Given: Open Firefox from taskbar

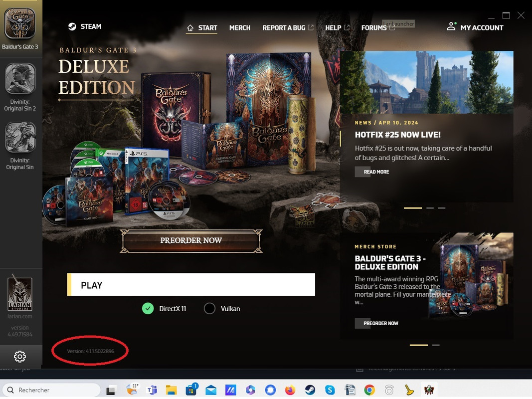Looking at the screenshot, I should [290, 390].
